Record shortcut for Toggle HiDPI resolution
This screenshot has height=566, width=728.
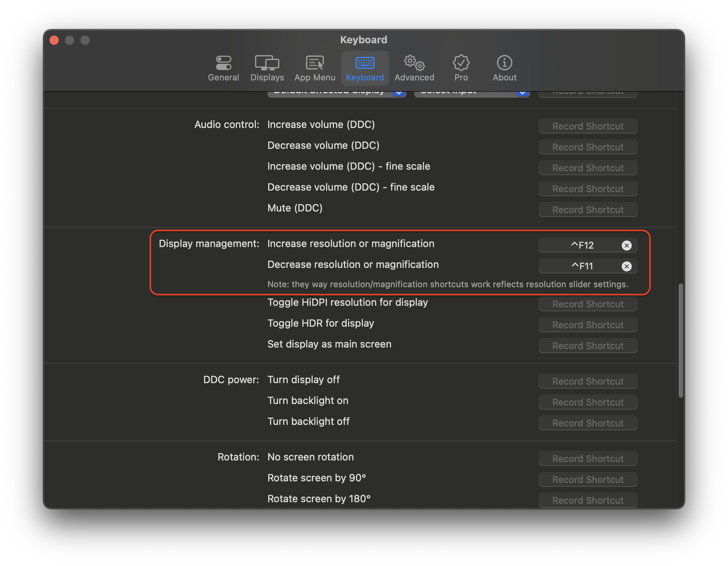[587, 304]
